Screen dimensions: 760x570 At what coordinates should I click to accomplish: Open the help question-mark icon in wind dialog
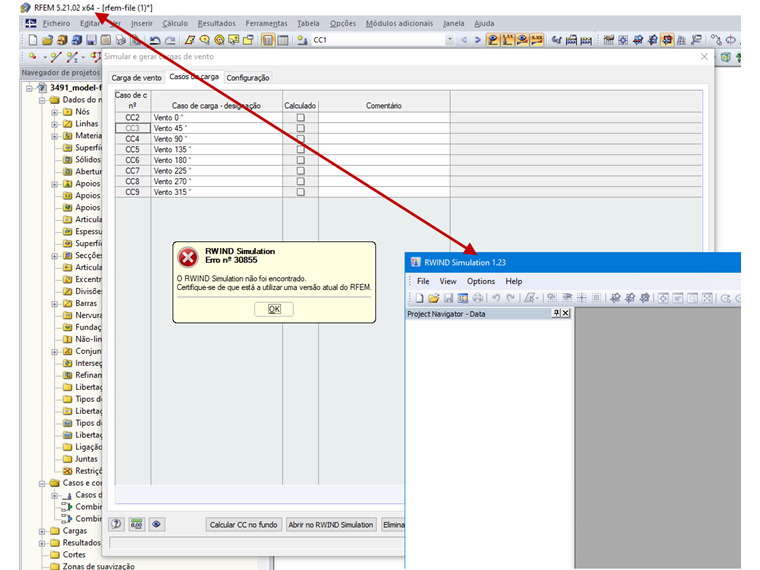tap(116, 524)
